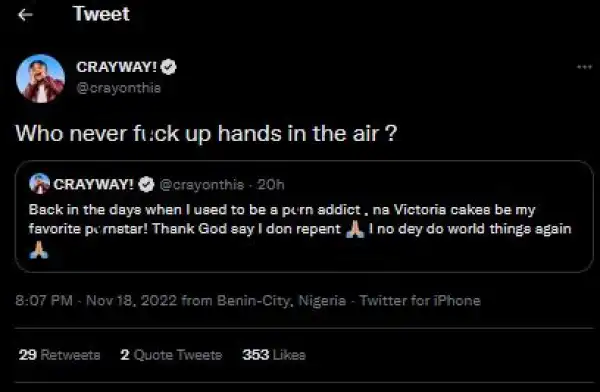600x392 pixels.
Task: Click small avatar in the quoted tweet
Action: tap(39, 184)
